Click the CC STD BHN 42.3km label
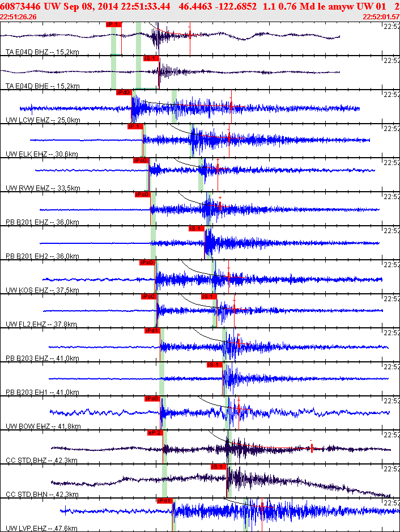Image resolution: width=400 pixels, height=532 pixels. pos(42,495)
